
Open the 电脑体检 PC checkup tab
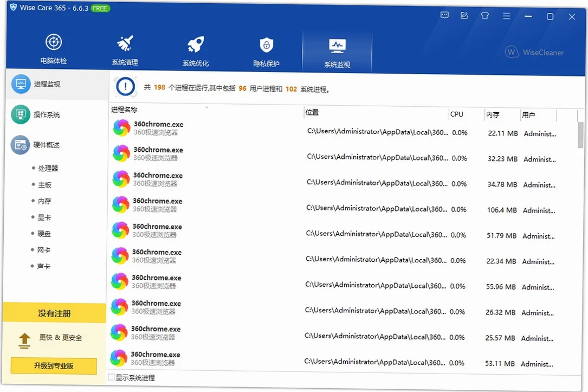click(x=54, y=49)
